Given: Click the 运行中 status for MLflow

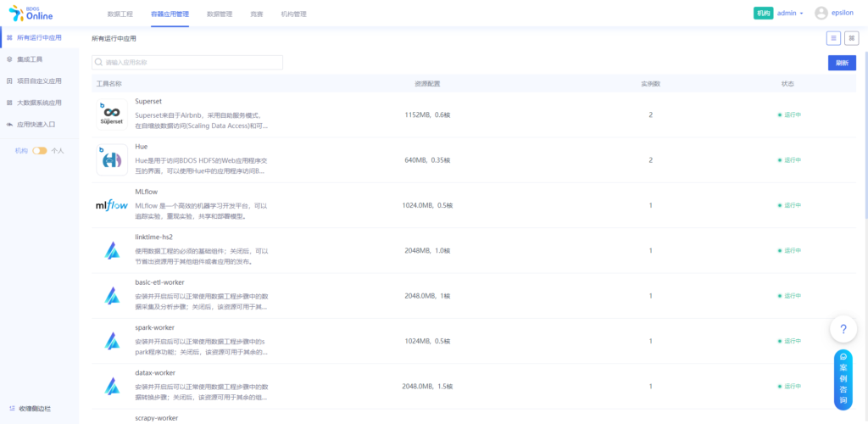Looking at the screenshot, I should 789,205.
